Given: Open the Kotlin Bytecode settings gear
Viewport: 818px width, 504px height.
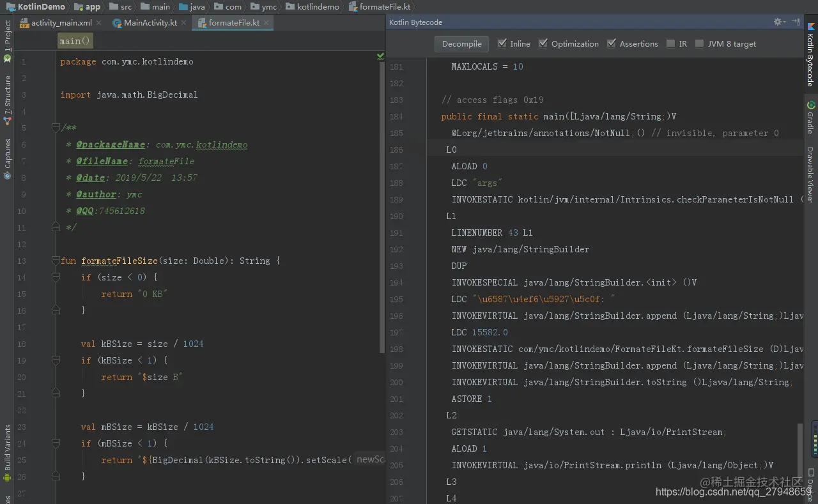Looking at the screenshot, I should click(x=779, y=22).
